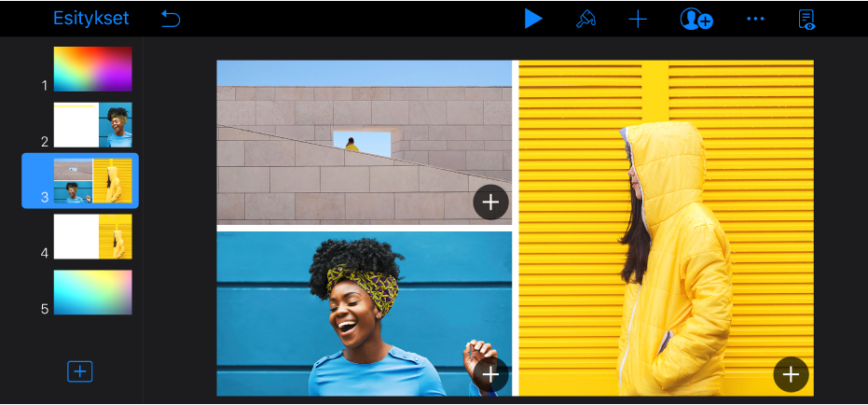Go back to Esitykset
This screenshot has width=868, height=405.
pyautogui.click(x=90, y=19)
